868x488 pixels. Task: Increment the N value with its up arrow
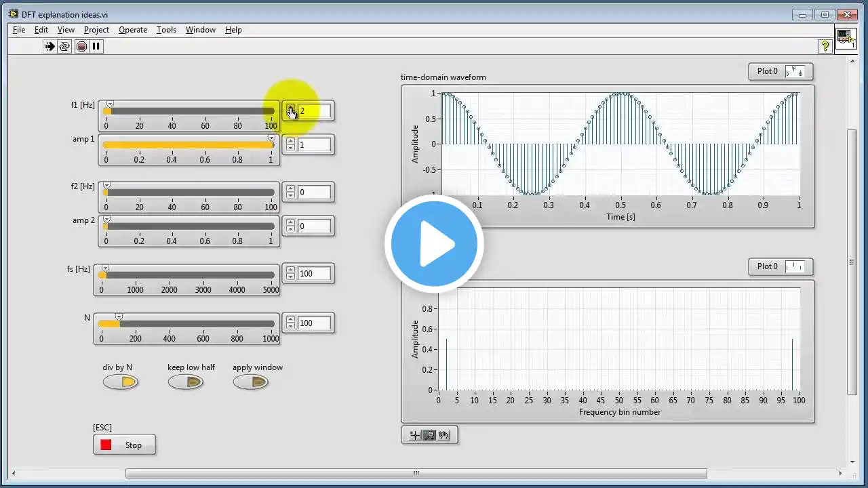(290, 319)
